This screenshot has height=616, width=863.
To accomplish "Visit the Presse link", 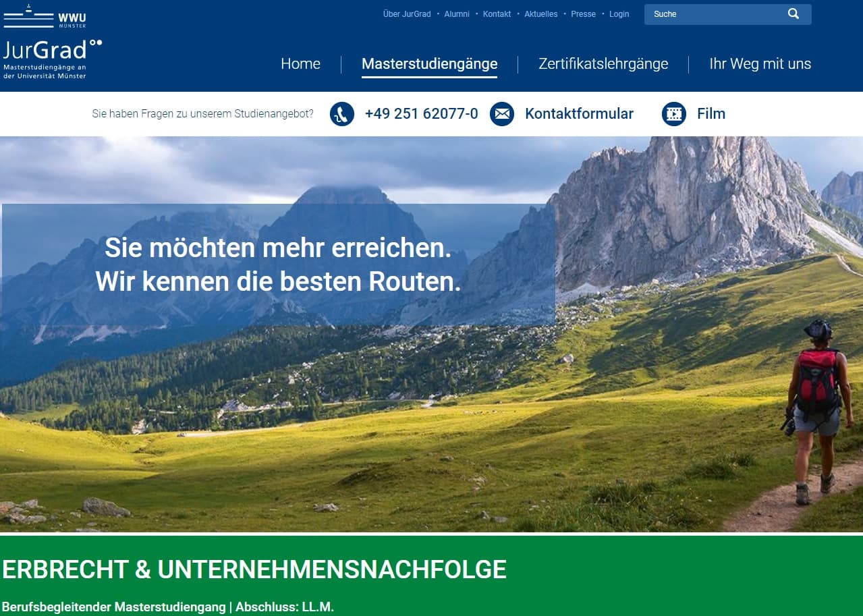I will click(x=583, y=14).
